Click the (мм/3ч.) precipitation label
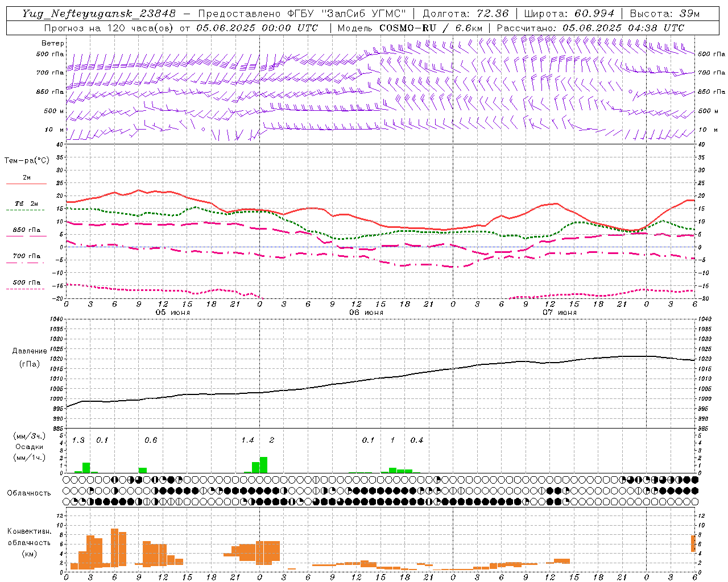The image size is (728, 582). 30,436
